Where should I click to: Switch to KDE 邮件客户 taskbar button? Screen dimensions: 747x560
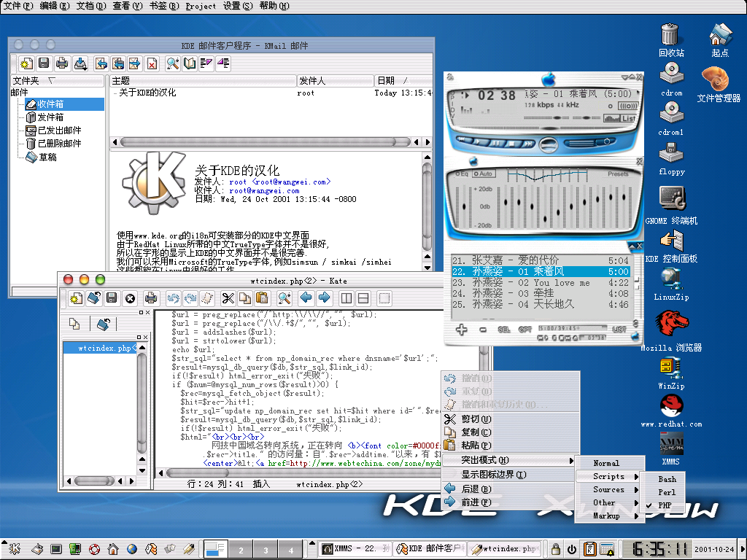pyautogui.click(x=430, y=548)
